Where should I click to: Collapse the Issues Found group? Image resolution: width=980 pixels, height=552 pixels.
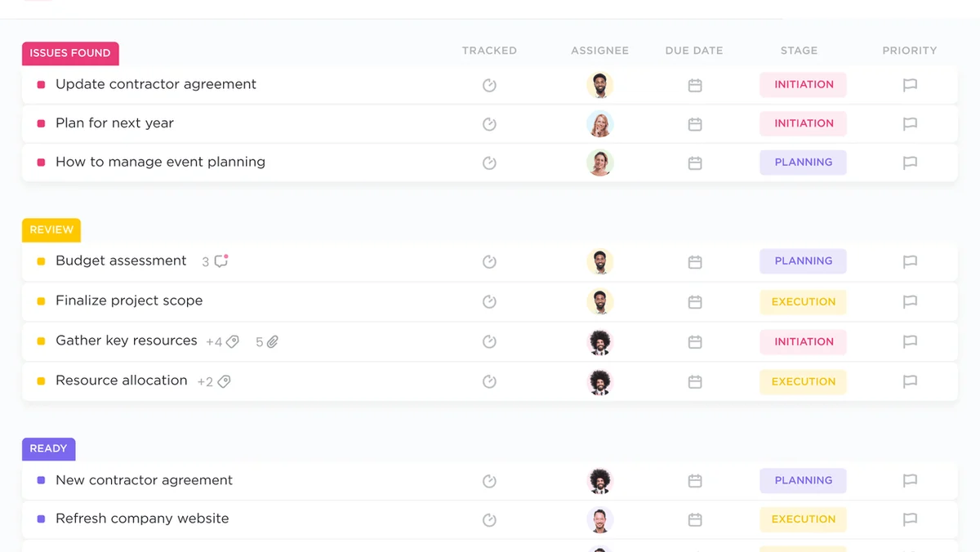[x=70, y=53]
